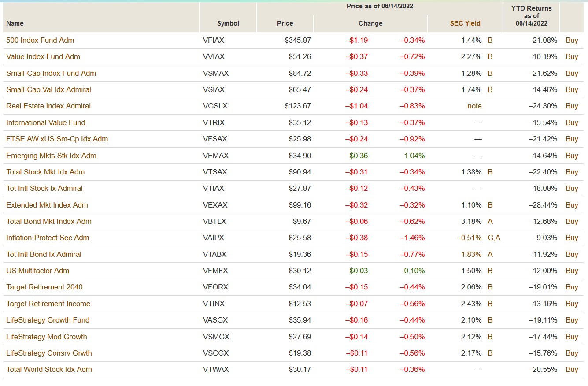The height and width of the screenshot is (386, 588).
Task: Open the LifeStrategy Growth Fund link
Action: pyautogui.click(x=48, y=320)
